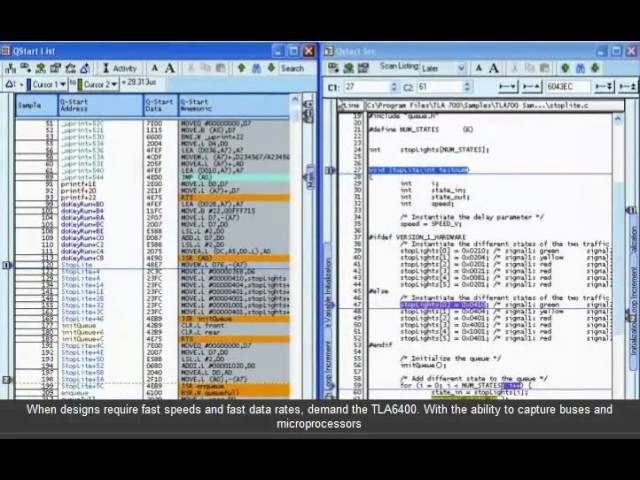Open the Cursor 1 dropdown

pyautogui.click(x=47, y=84)
